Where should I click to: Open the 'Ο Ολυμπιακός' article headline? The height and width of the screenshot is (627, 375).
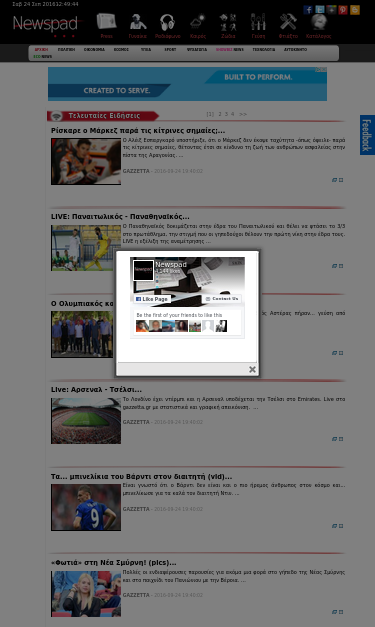tap(82, 304)
